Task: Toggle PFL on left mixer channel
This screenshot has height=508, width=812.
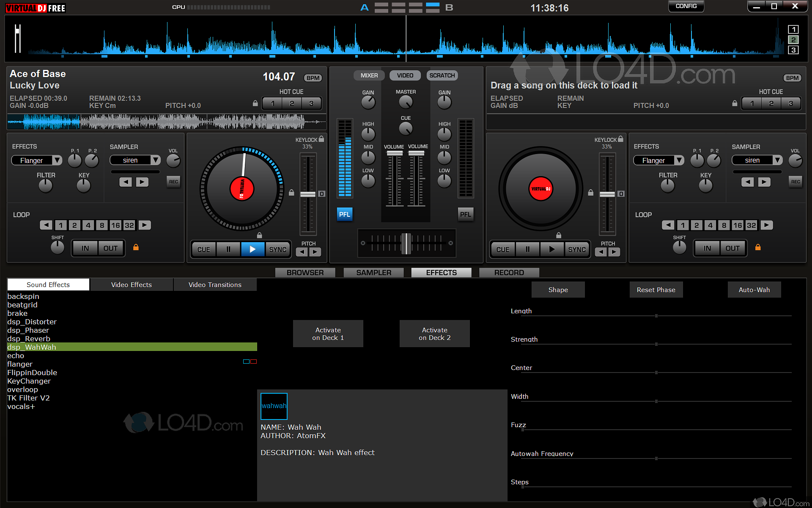Action: (344, 214)
